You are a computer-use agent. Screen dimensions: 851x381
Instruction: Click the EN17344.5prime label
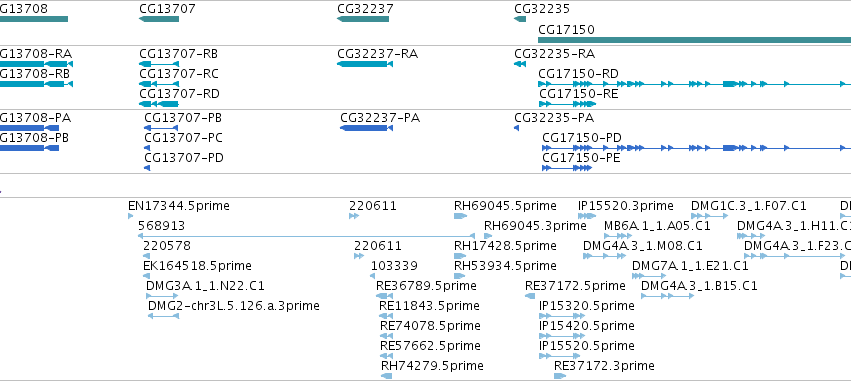[179, 206]
